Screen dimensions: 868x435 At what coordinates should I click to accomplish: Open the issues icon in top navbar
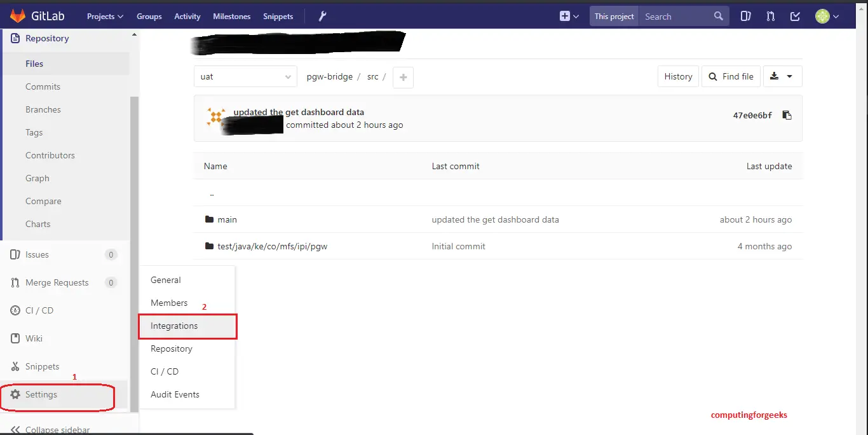pos(747,16)
